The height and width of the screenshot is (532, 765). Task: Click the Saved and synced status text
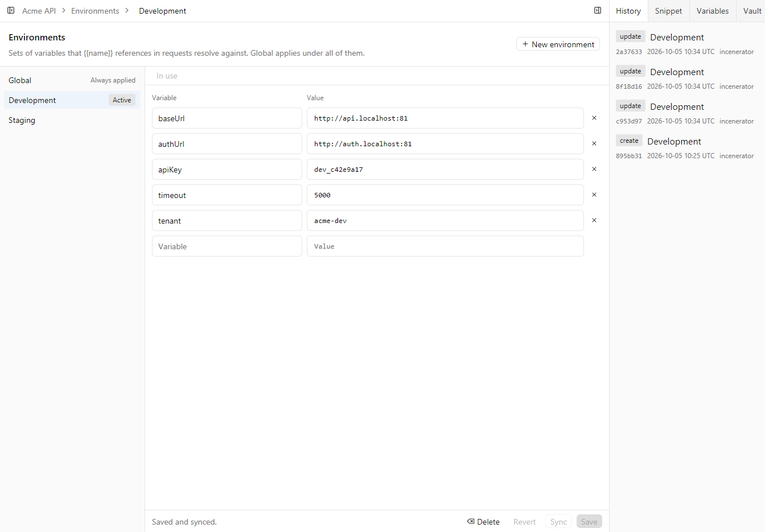click(x=184, y=522)
